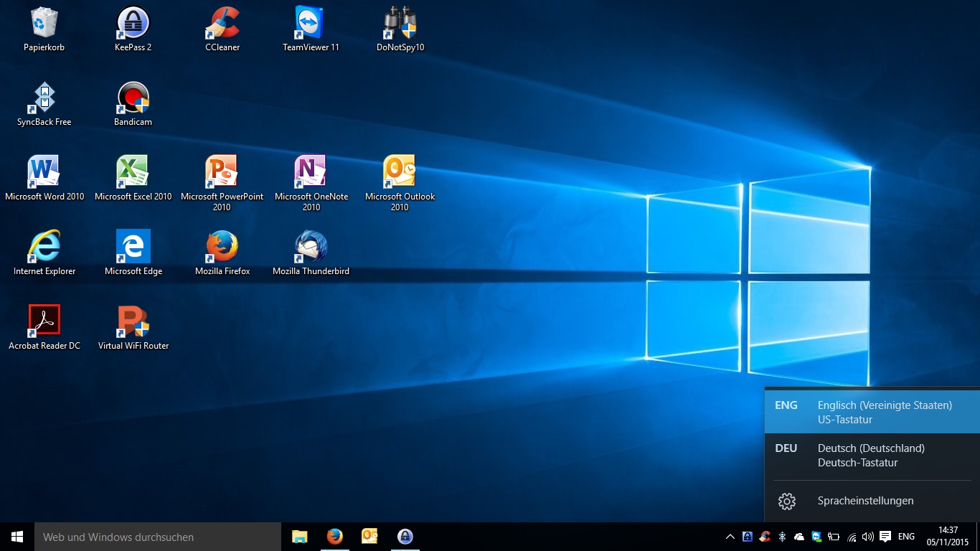Viewport: 980px width, 551px height.
Task: Click the Windows Start button
Action: (15, 536)
